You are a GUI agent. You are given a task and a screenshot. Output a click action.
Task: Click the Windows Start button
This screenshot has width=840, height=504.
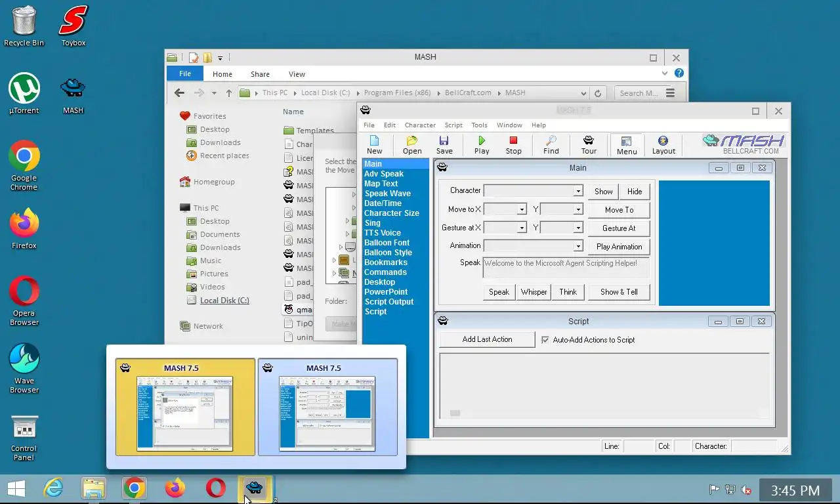16,489
